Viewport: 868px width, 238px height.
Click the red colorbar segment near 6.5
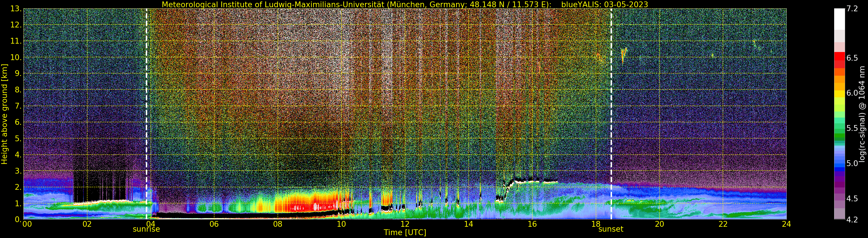coord(839,58)
